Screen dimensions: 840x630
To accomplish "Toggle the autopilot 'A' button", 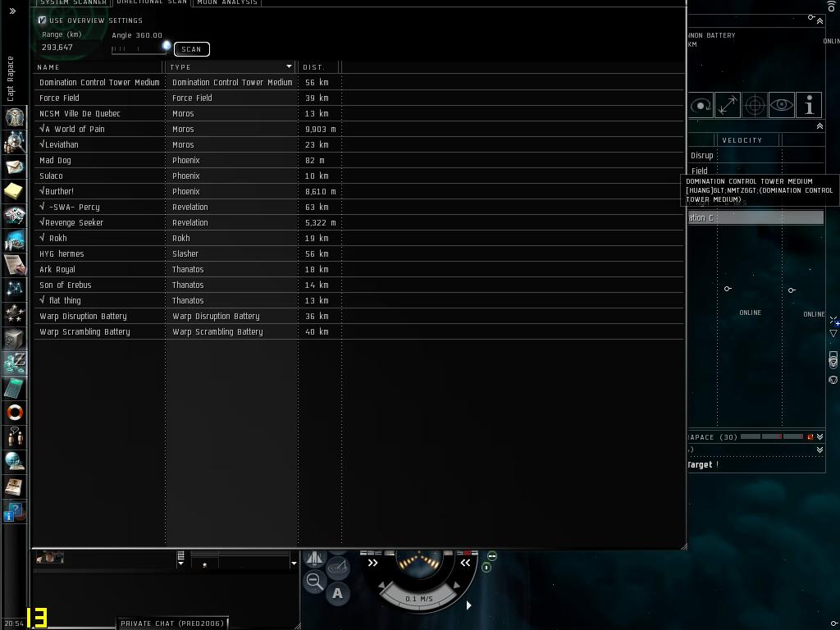I will click(x=337, y=594).
